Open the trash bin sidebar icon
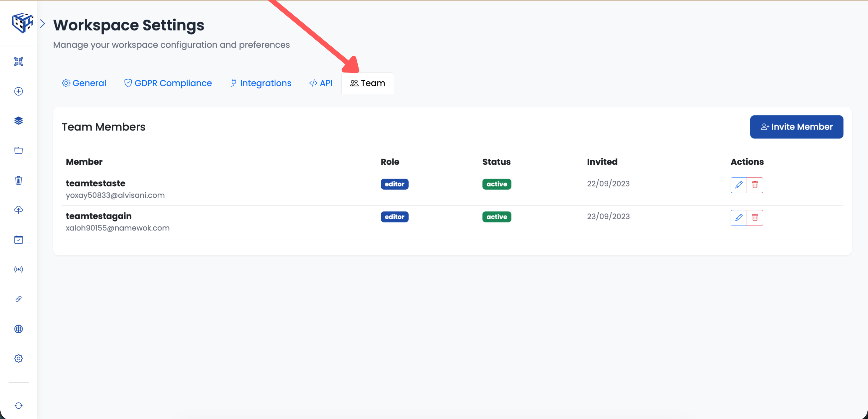Viewport: 868px width, 419px height. pyautogui.click(x=19, y=180)
